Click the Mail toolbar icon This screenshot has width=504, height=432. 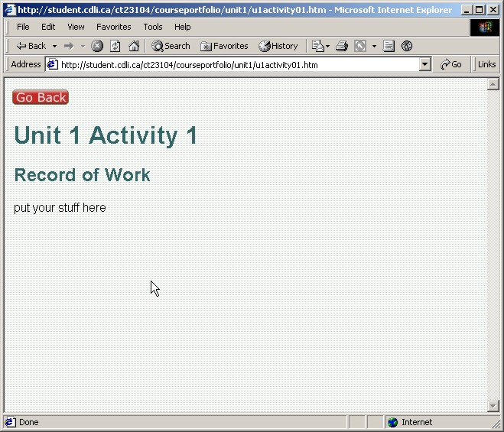pos(318,47)
